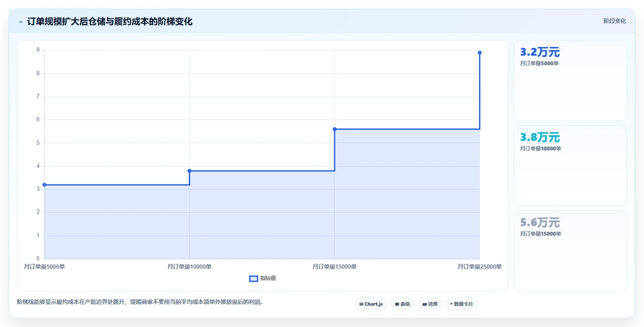Click the 数据卡片 tag chip
Image resolution: width=644 pixels, height=327 pixels.
461,304
